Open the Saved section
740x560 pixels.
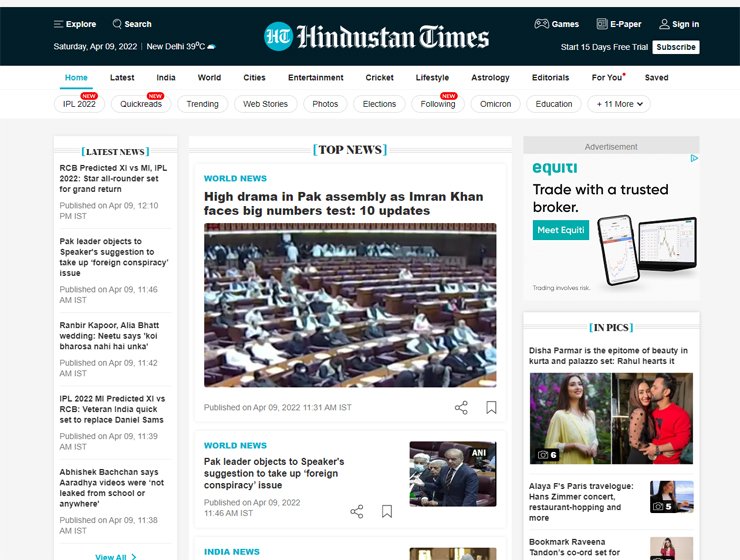[656, 77]
